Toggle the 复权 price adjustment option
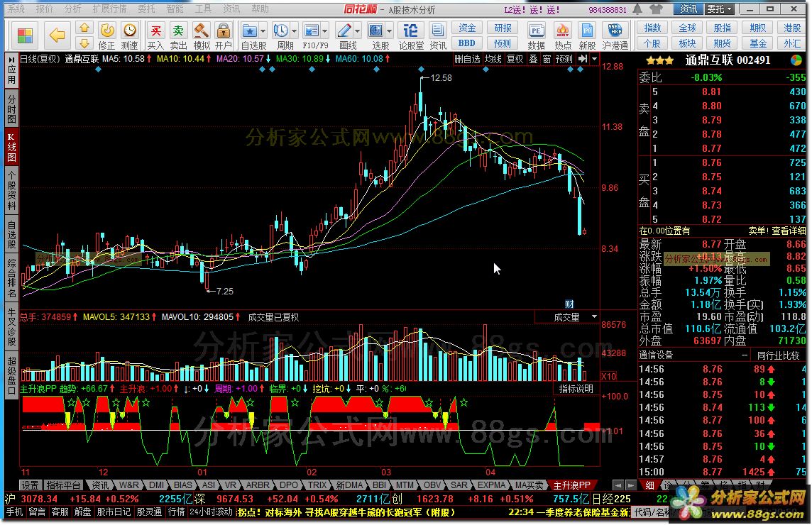The height and width of the screenshot is (525, 812). [x=515, y=59]
